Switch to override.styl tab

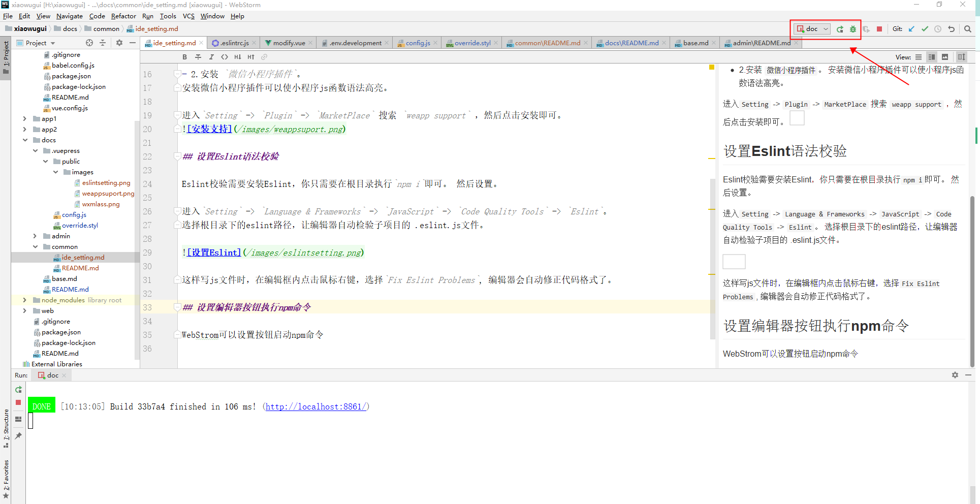coord(472,43)
